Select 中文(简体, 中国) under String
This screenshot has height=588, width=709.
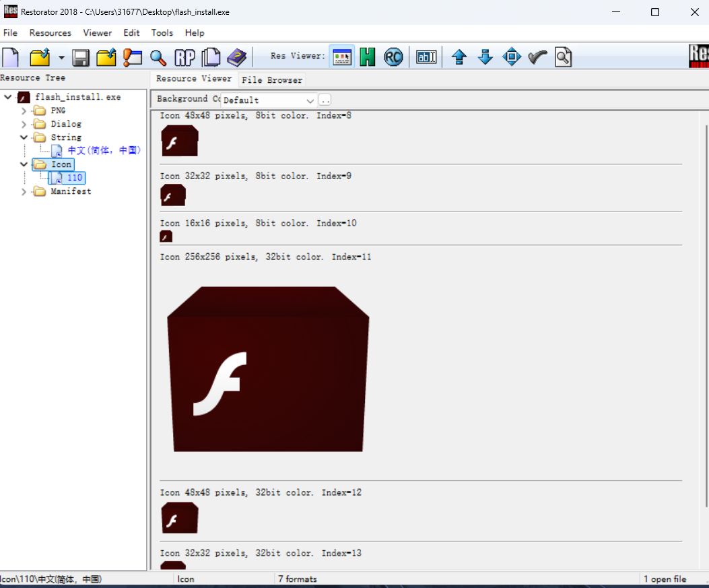104,150
